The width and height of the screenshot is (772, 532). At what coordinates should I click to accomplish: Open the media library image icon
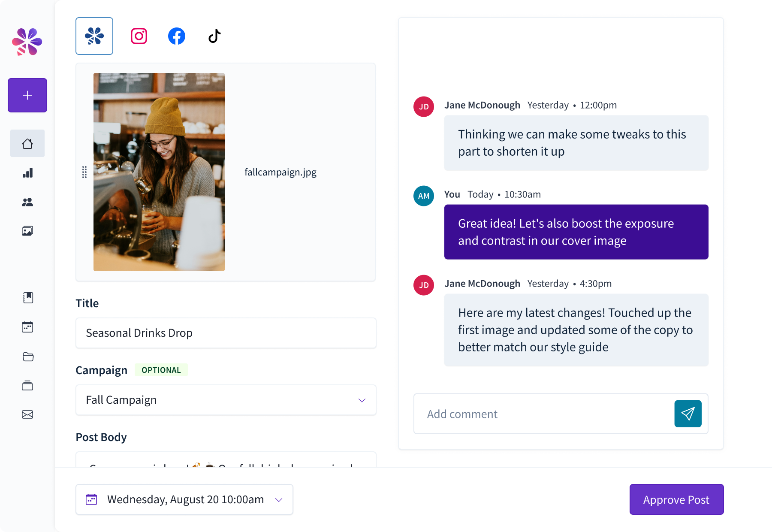(x=27, y=231)
